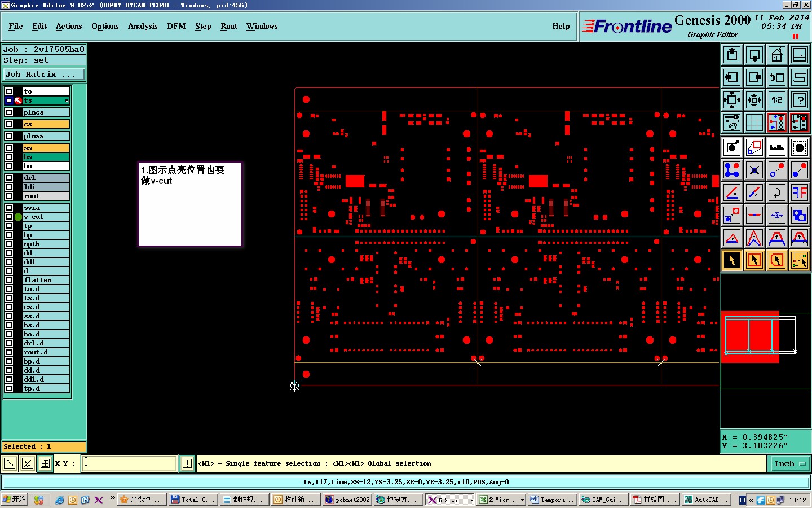Viewport: 812px width, 508px height.
Task: Select the 'rout.d' layer name
Action: pos(46,352)
